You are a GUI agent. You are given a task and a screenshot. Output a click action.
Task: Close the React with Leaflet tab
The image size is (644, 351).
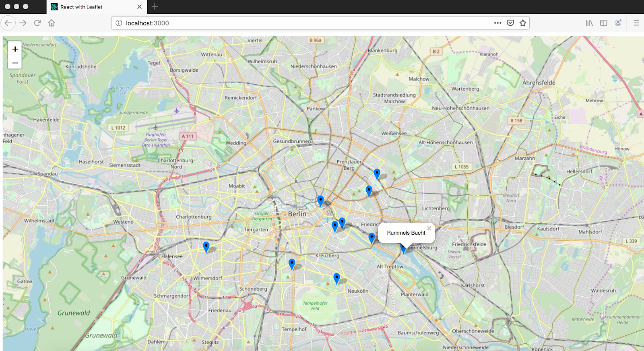click(x=139, y=7)
